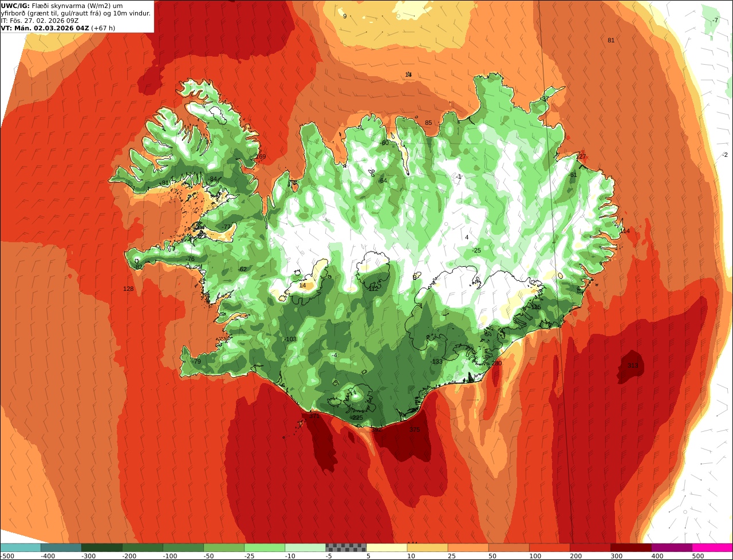Click the '313' value in the southeast sea

632,365
